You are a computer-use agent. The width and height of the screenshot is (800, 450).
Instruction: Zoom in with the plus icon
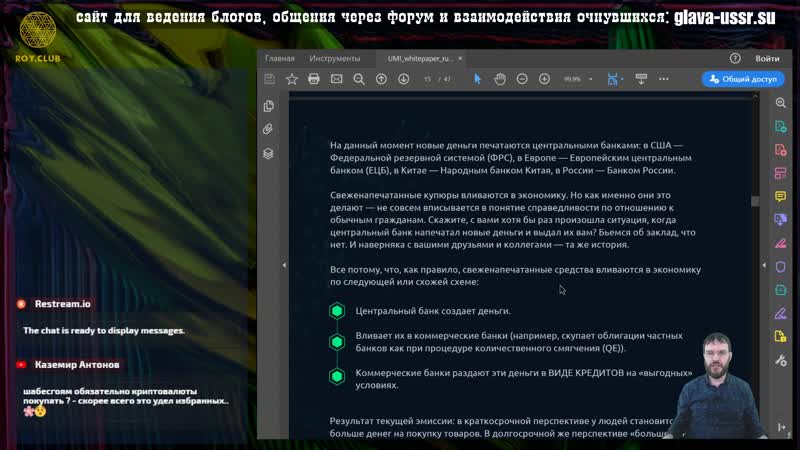pos(544,79)
